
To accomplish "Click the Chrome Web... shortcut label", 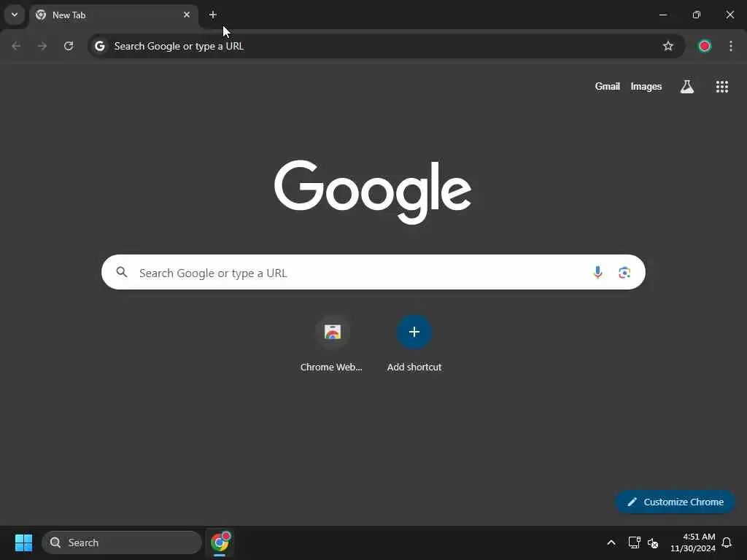I will 331,367.
